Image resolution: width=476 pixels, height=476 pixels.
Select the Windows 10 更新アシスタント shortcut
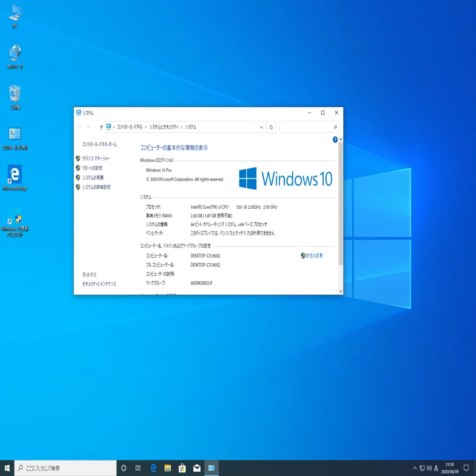14,222
